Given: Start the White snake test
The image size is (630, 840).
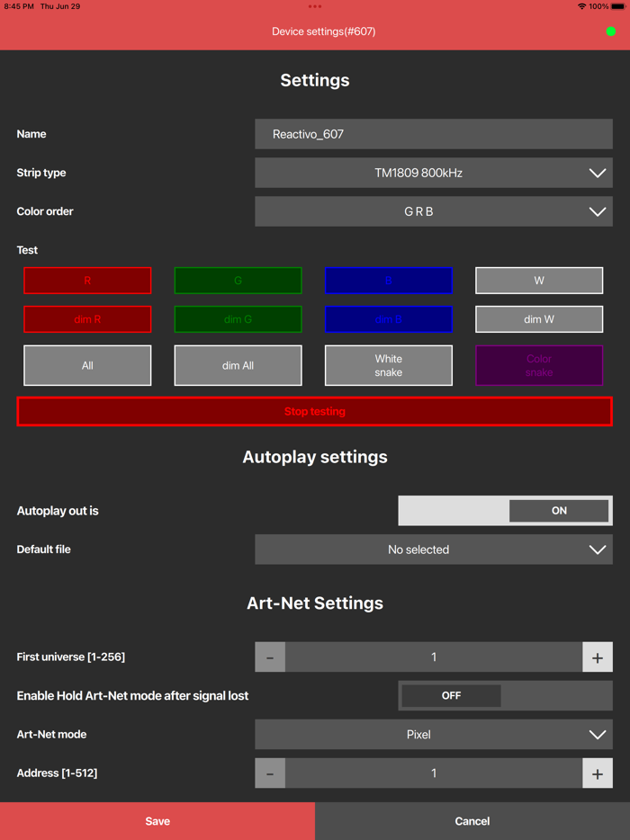Looking at the screenshot, I should pyautogui.click(x=389, y=365).
